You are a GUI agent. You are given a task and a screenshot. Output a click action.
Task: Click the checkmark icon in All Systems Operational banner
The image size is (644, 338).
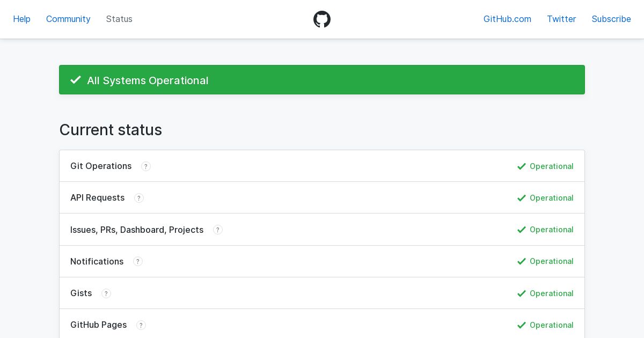(x=76, y=80)
